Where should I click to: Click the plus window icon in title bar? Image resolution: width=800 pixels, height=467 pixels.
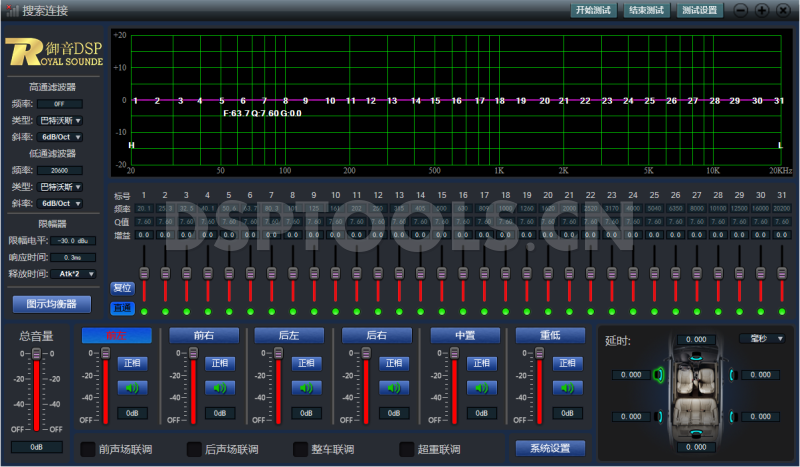pyautogui.click(x=762, y=10)
